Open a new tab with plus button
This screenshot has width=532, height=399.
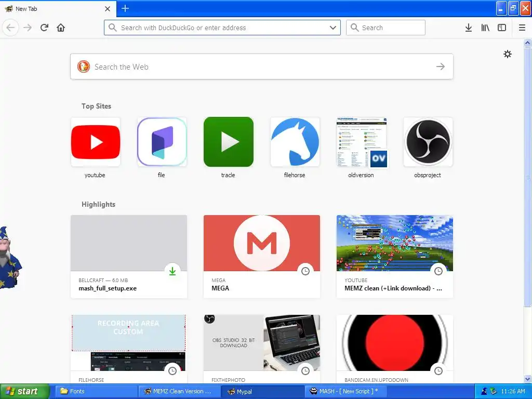point(125,8)
